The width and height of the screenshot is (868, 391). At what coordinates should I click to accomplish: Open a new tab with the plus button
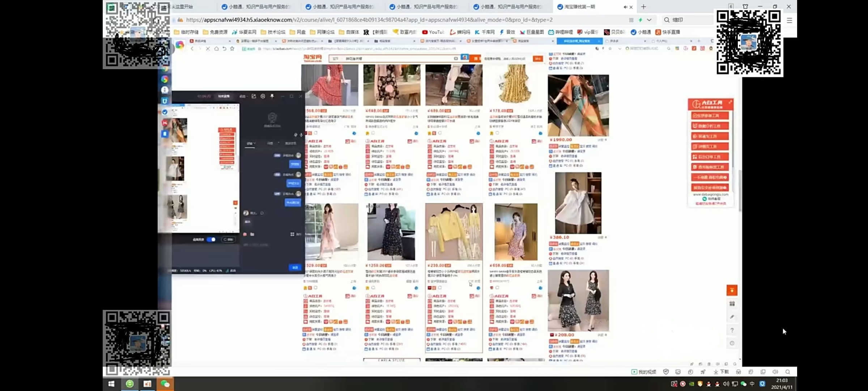pyautogui.click(x=643, y=7)
